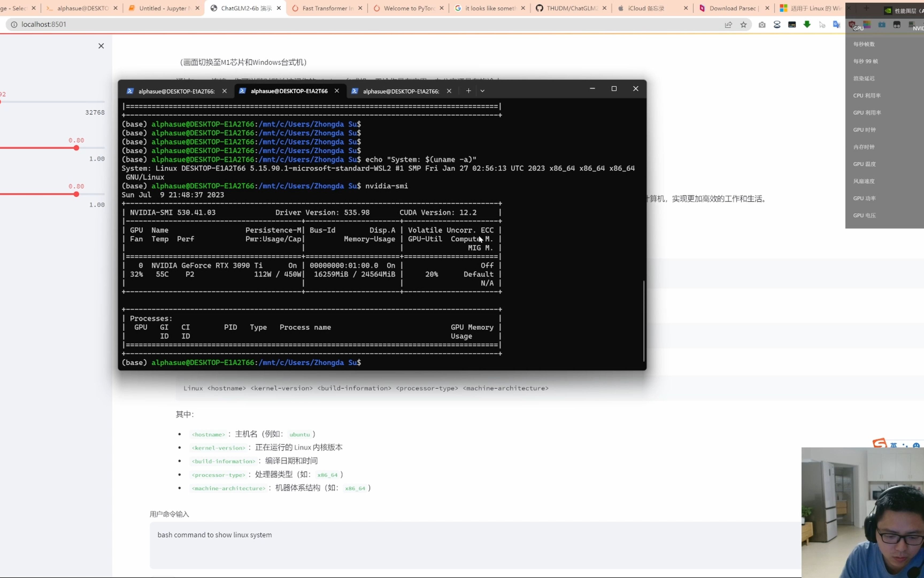This screenshot has height=578, width=924.
Task: Click the Sogou input method icon
Action: [880, 443]
